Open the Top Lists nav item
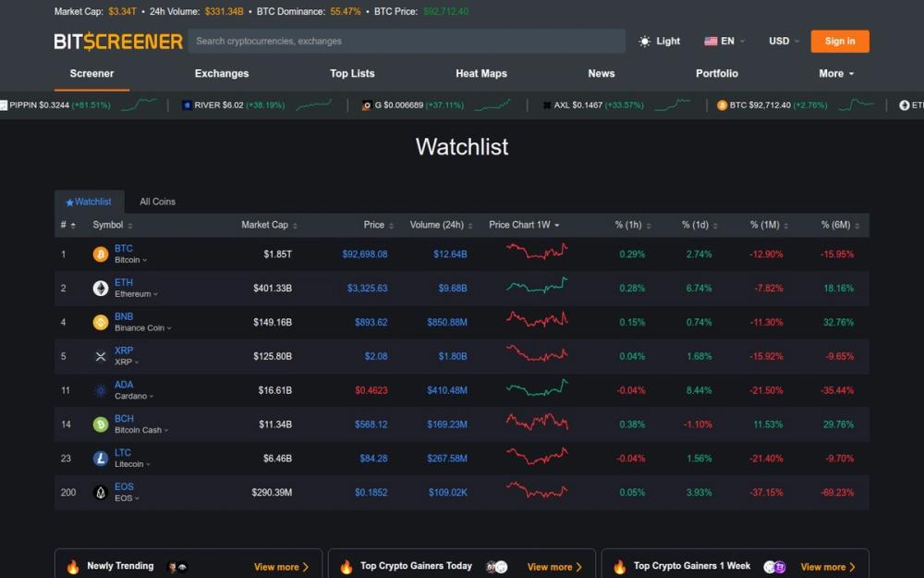 (x=352, y=74)
